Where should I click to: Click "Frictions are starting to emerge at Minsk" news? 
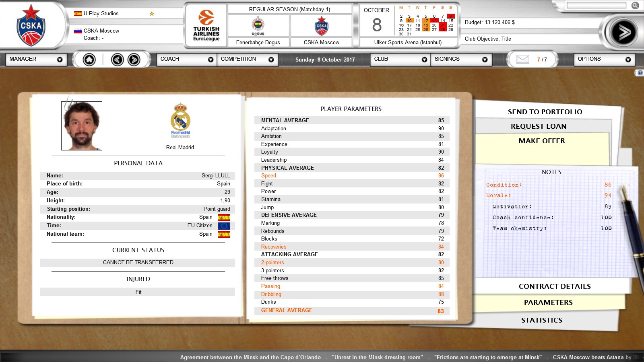coord(488,357)
